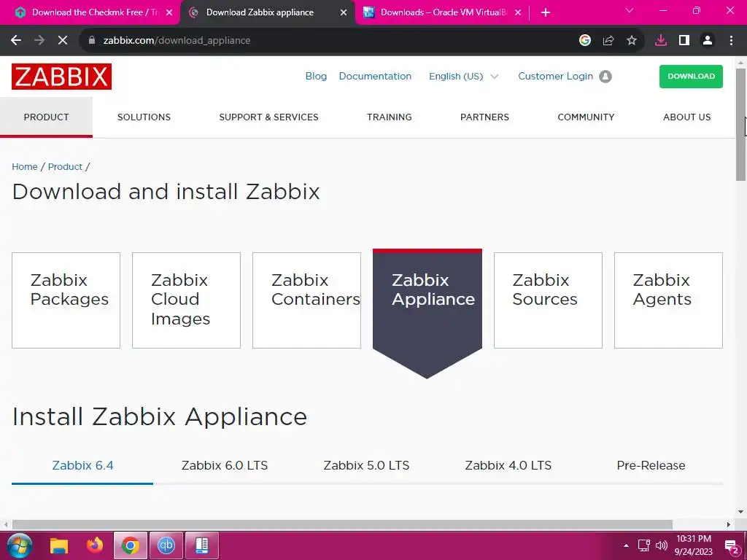Open notification center icon
Screen dimensions: 747x560
pyautogui.click(x=732, y=547)
